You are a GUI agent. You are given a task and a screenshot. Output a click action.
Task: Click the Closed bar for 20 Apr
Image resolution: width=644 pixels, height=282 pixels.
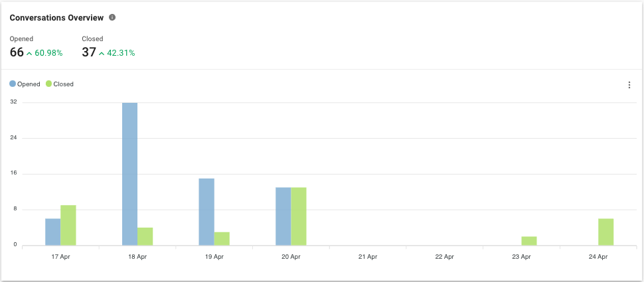pyautogui.click(x=298, y=216)
